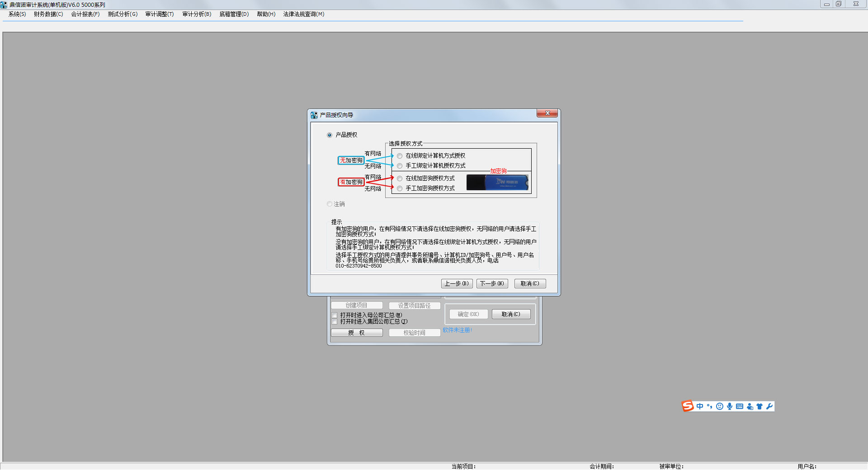Image resolution: width=868 pixels, height=470 pixels.
Task: Open the 审计分析(B) menu
Action: click(196, 14)
